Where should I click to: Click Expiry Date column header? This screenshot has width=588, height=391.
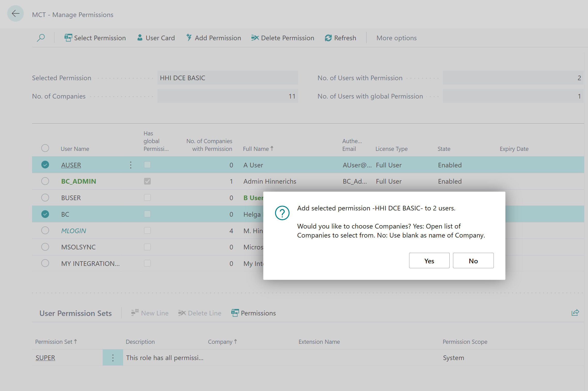click(514, 149)
